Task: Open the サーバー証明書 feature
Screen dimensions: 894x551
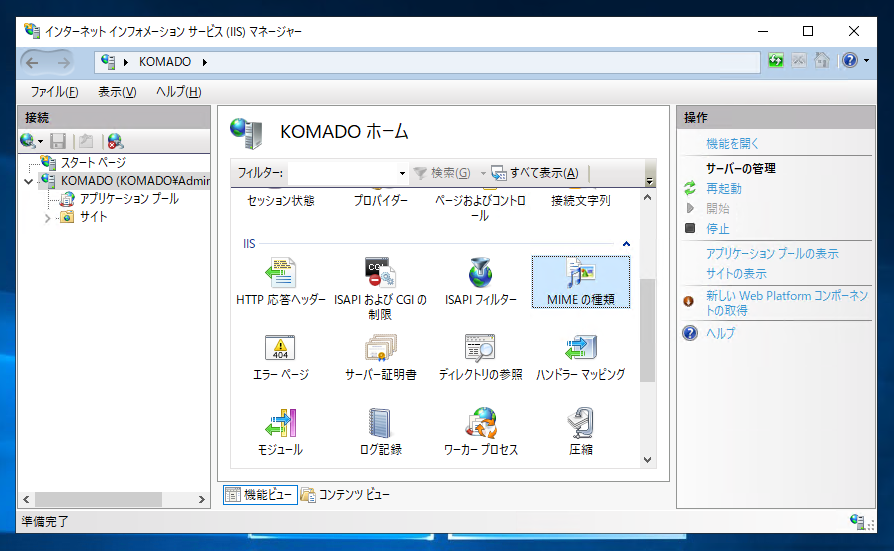Action: point(380,358)
